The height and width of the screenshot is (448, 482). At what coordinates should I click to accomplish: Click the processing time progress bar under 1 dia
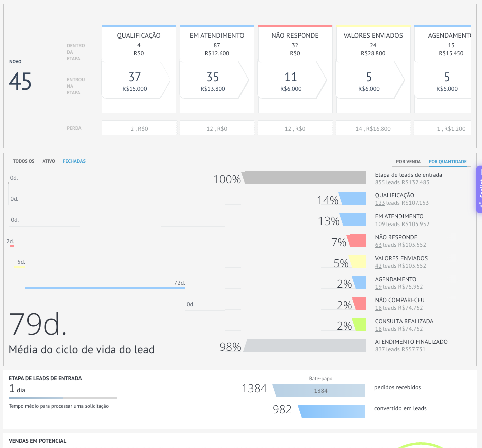click(63, 398)
